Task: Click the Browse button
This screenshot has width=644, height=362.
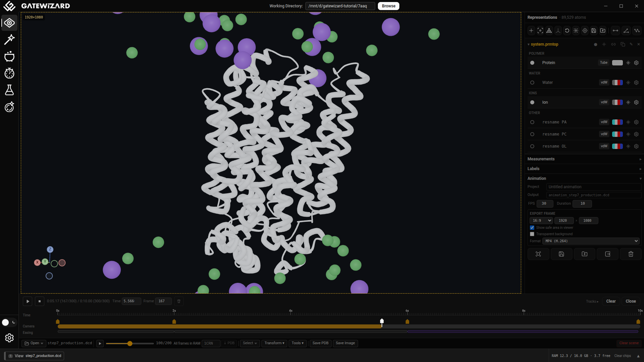Action: (389, 6)
